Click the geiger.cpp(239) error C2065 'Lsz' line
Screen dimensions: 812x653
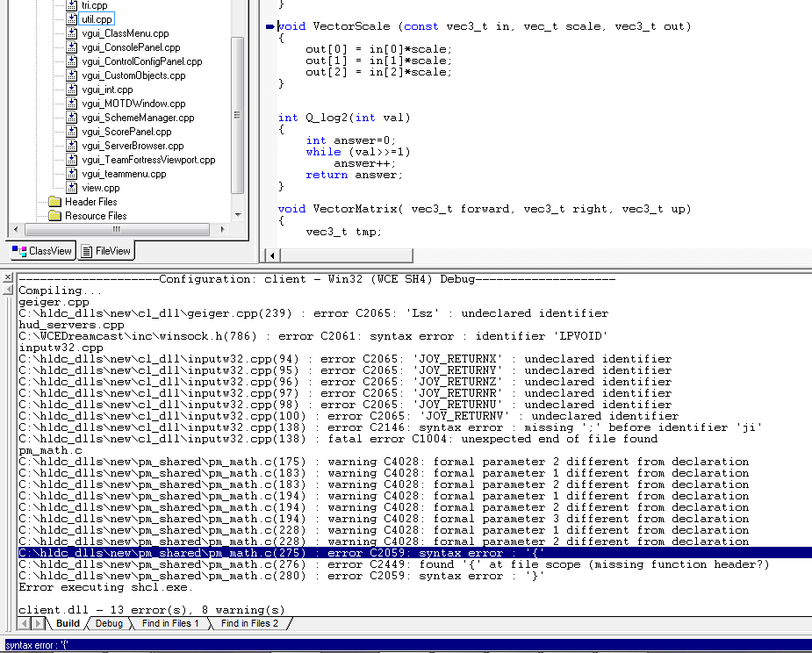[x=313, y=313]
